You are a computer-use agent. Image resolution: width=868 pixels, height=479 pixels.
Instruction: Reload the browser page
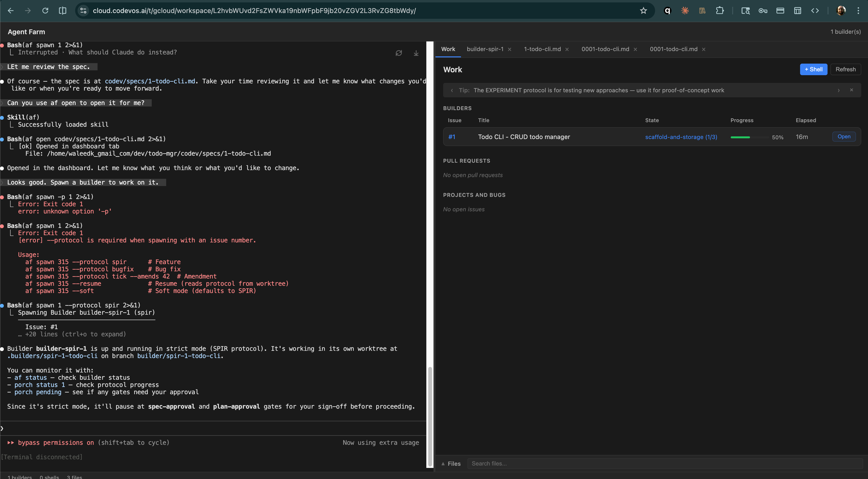click(45, 10)
